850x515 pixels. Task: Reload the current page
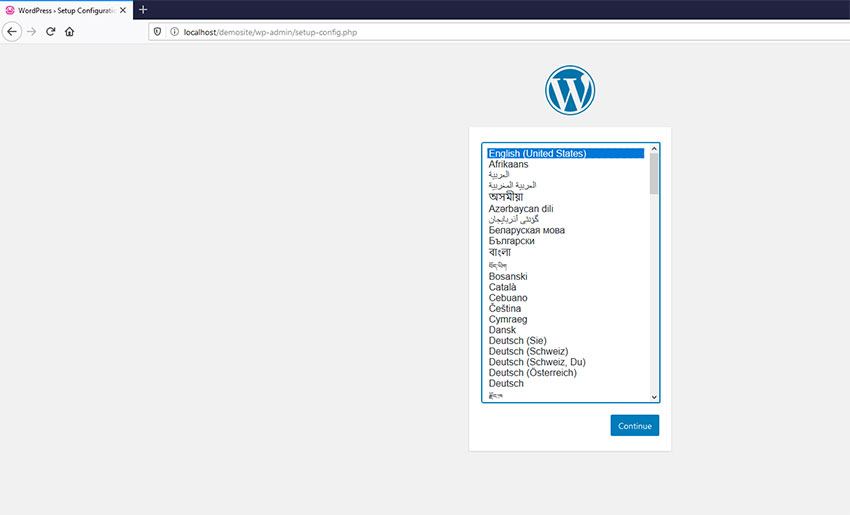(x=50, y=31)
